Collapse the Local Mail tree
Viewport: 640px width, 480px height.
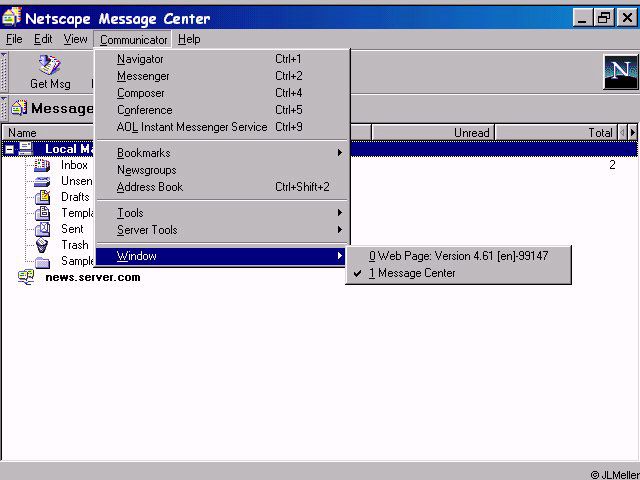9,149
